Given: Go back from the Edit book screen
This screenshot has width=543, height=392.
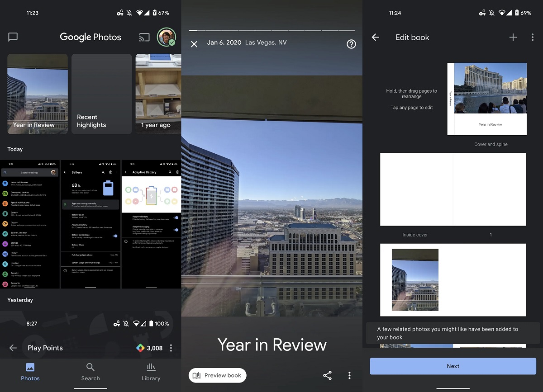Looking at the screenshot, I should pos(376,38).
